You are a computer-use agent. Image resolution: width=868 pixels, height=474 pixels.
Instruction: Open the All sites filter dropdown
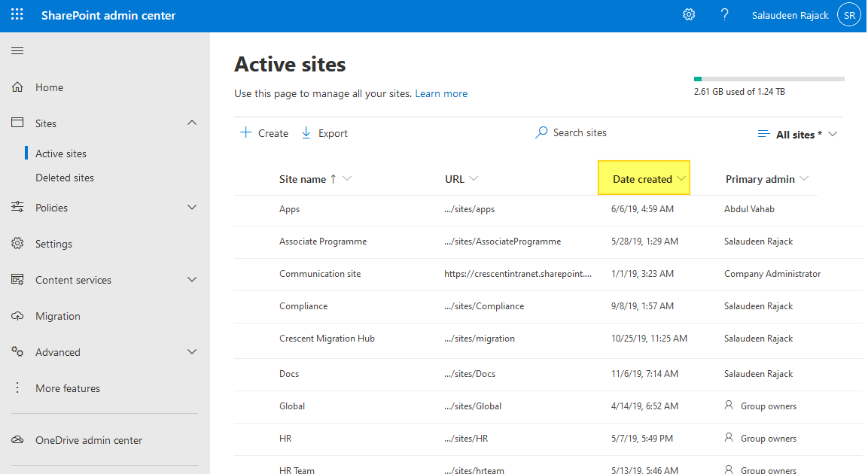click(x=797, y=134)
